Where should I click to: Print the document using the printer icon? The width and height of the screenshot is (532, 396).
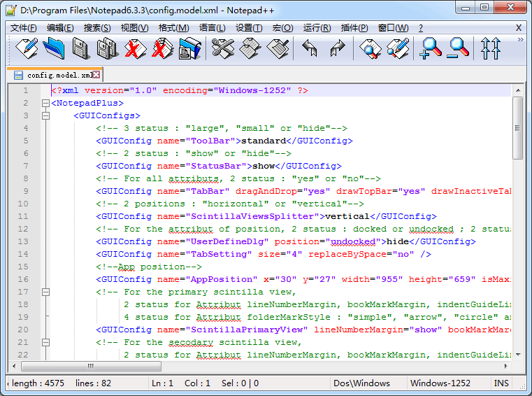[189, 48]
